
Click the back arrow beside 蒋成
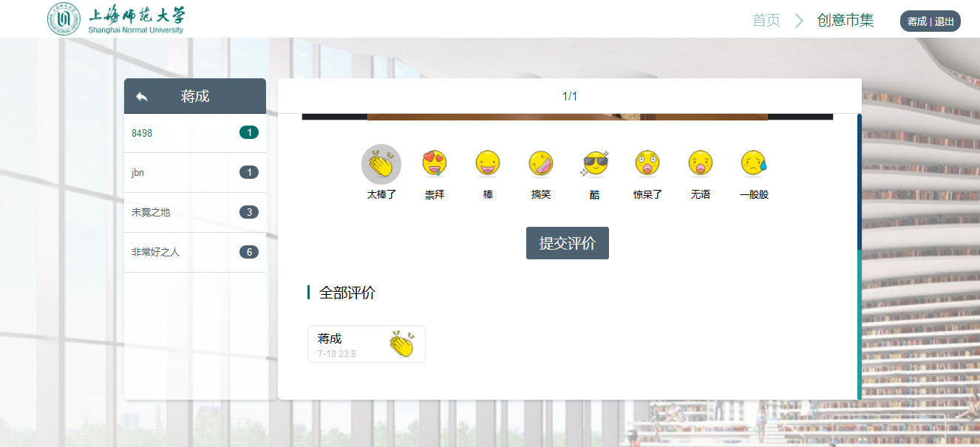142,97
